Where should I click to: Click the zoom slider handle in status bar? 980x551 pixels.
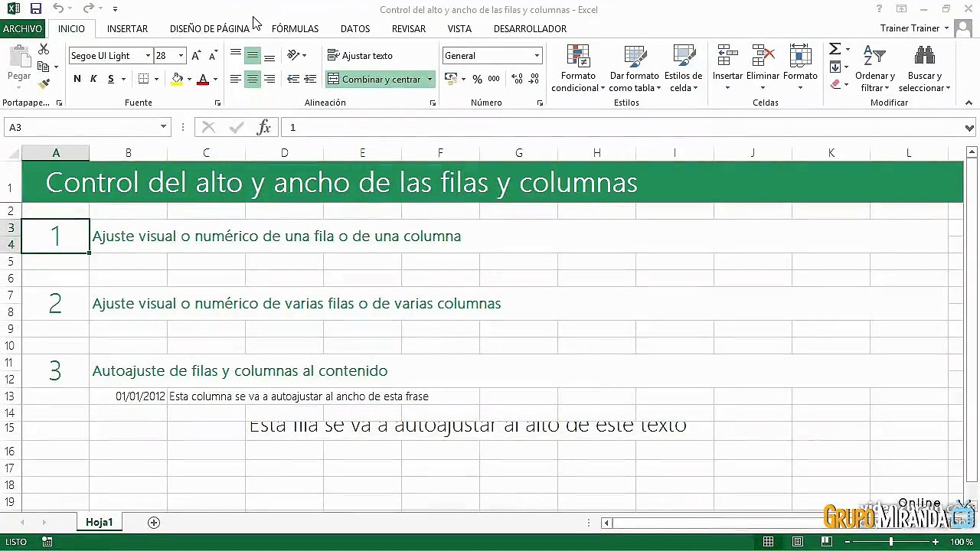pyautogui.click(x=890, y=542)
